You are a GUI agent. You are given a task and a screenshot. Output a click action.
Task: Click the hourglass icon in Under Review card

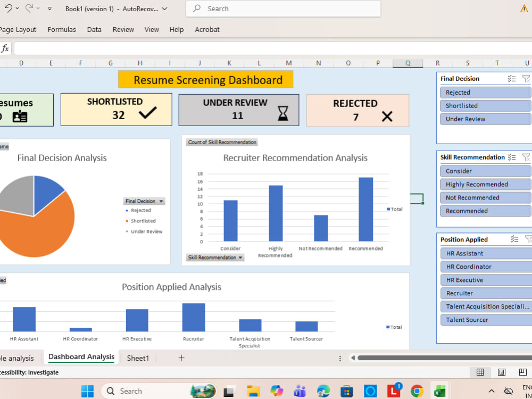283,113
